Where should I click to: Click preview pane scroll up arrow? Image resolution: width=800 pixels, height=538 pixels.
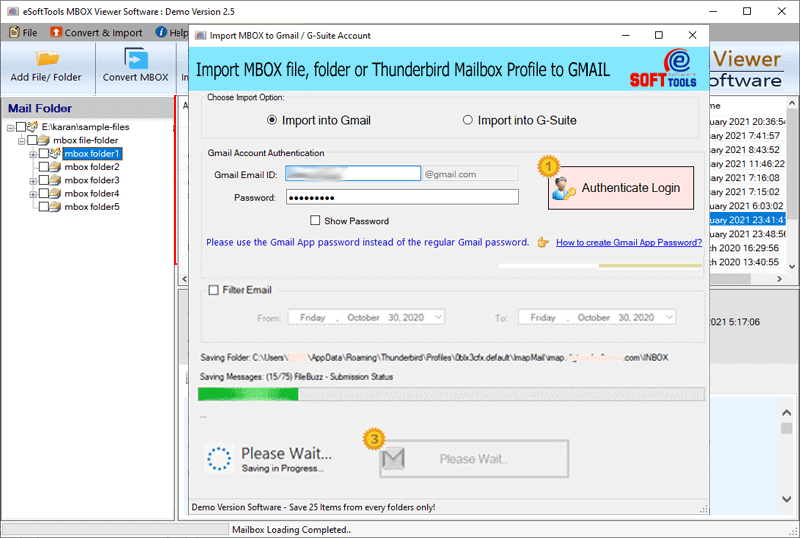pyautogui.click(x=787, y=413)
